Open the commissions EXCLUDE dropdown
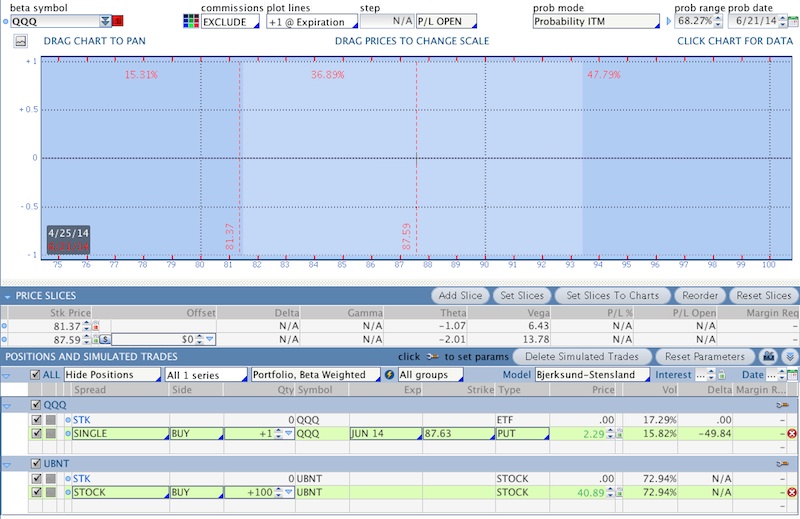The image size is (800, 519). 230,22
